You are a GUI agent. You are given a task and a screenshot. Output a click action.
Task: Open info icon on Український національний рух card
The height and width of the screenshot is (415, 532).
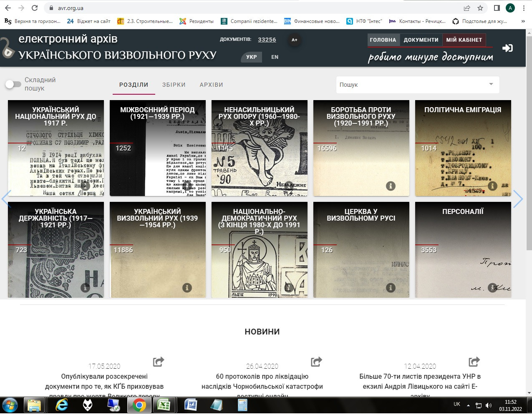[85, 186]
